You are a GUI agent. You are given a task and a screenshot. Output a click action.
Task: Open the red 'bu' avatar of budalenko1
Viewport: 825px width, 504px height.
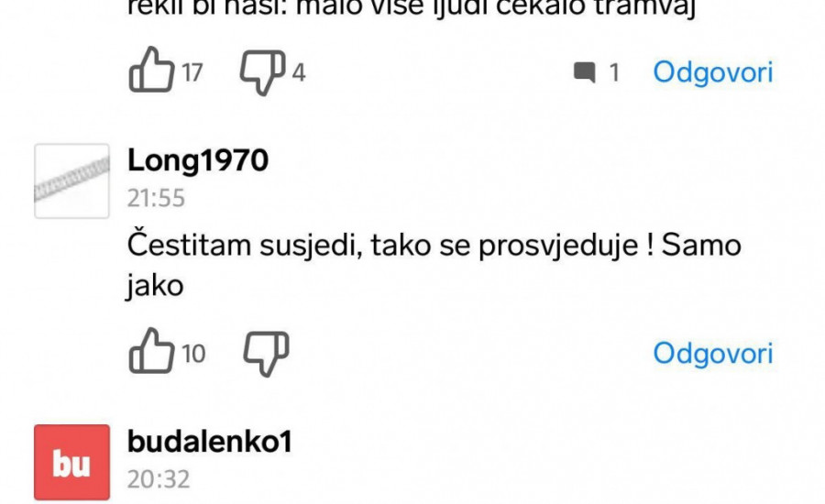pos(72,462)
